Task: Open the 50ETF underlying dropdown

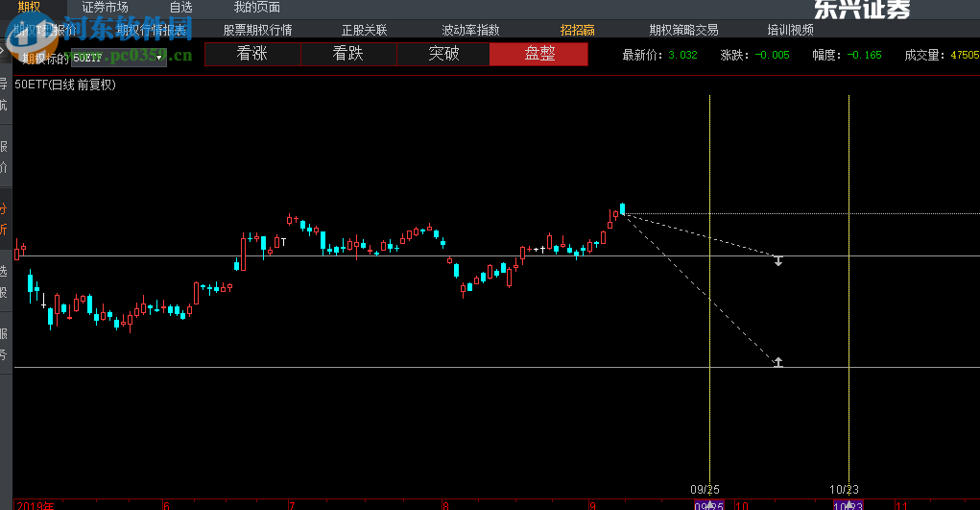Action: (x=119, y=58)
